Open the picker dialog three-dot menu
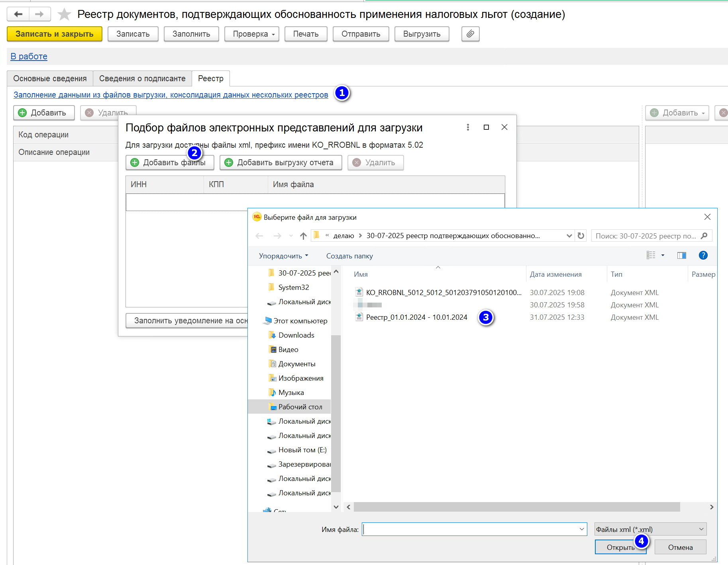 tap(468, 127)
